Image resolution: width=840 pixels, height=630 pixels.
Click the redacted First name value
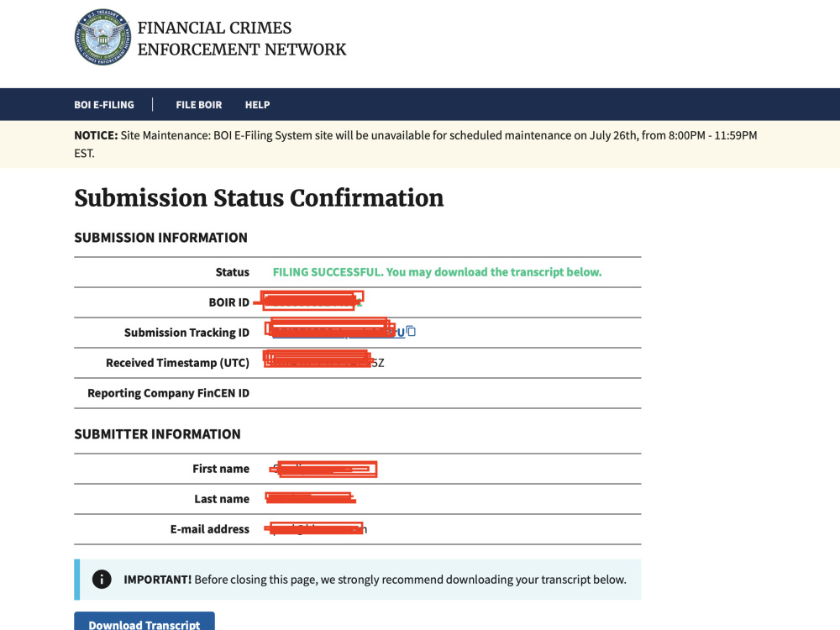click(324, 470)
